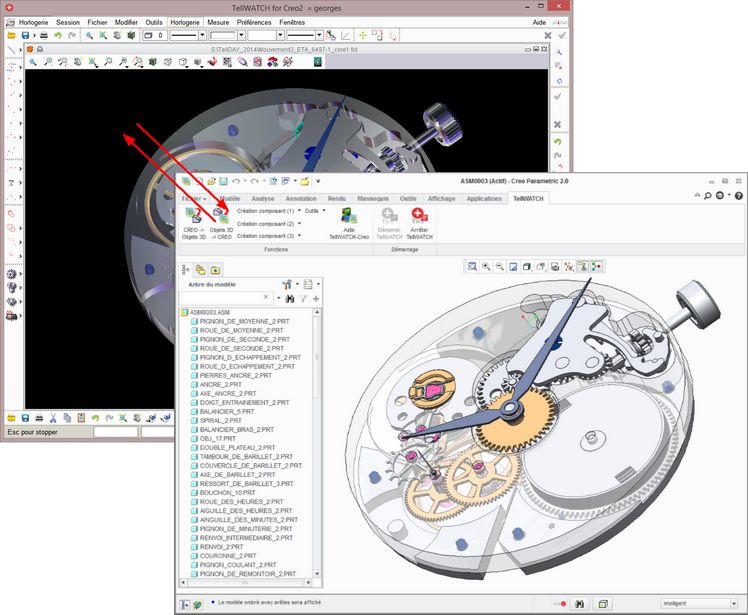This screenshot has width=748, height=615.
Task: Switch to the Affichage ribbon tab
Action: pos(441,198)
